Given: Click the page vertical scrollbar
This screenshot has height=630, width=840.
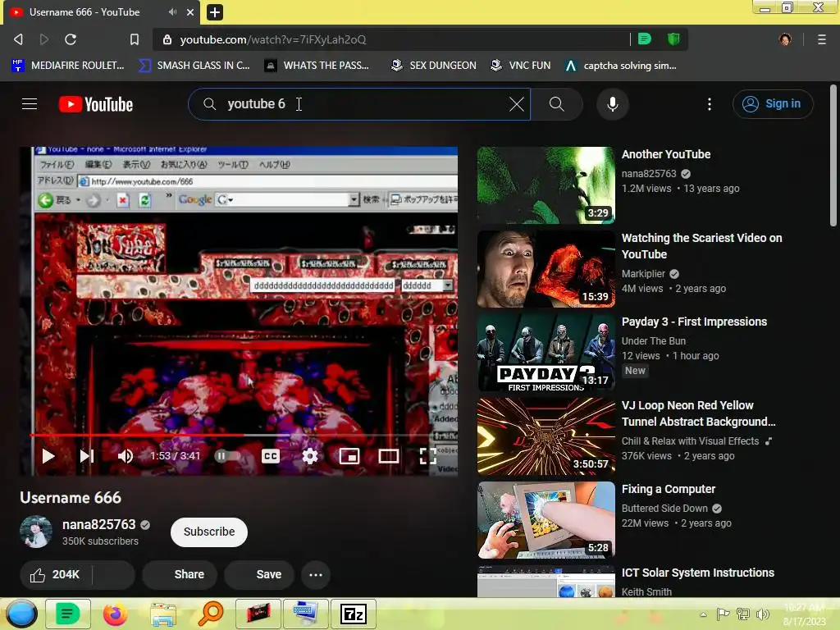Looking at the screenshot, I should [x=833, y=155].
